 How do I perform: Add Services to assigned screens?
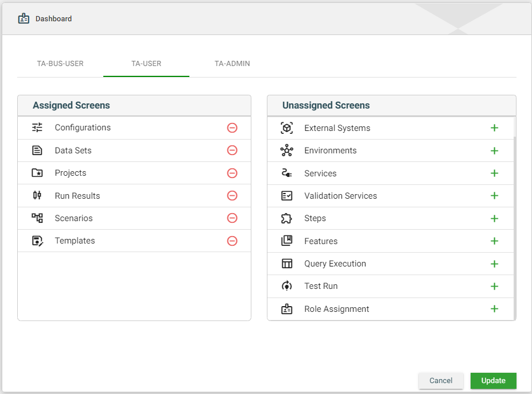494,173
